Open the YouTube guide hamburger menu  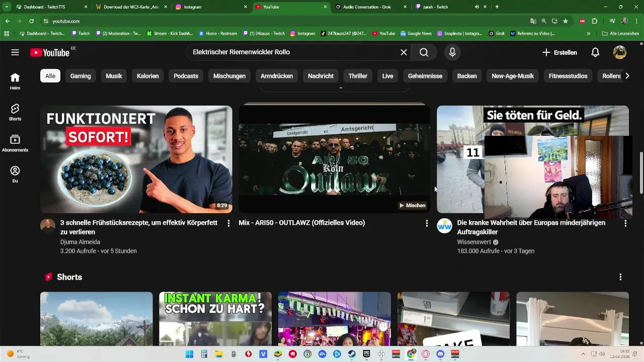pos(15,52)
